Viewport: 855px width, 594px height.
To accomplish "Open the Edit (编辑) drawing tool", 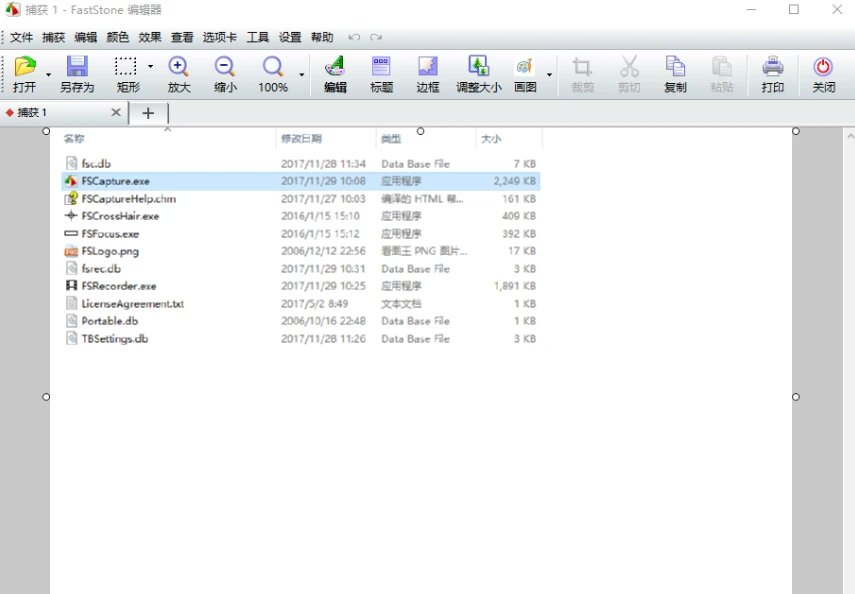I will (x=335, y=68).
